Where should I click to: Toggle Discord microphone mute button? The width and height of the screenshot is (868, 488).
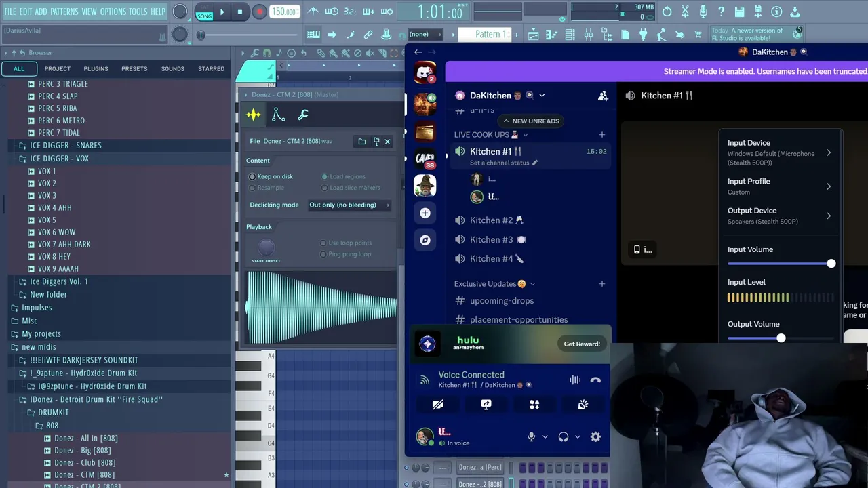532,437
